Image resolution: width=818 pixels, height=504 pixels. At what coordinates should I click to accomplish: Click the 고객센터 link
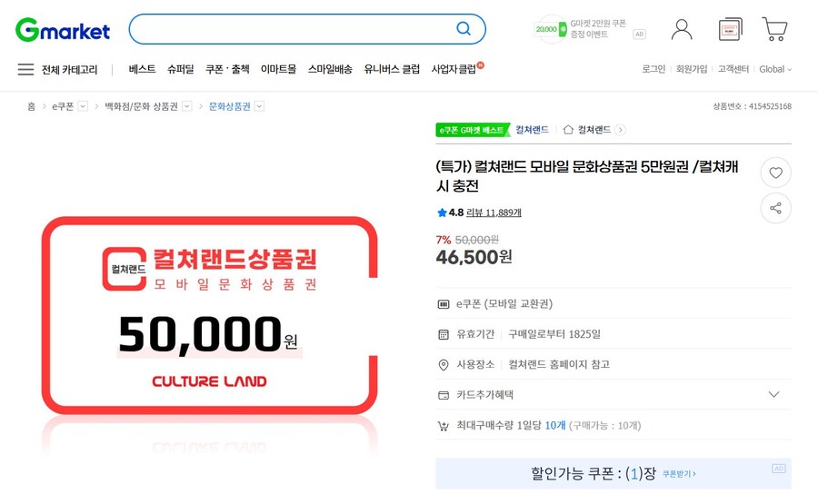(x=733, y=69)
